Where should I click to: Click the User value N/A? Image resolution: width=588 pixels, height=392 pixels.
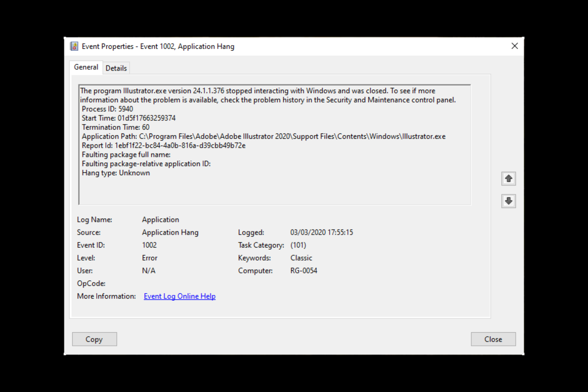coord(149,271)
